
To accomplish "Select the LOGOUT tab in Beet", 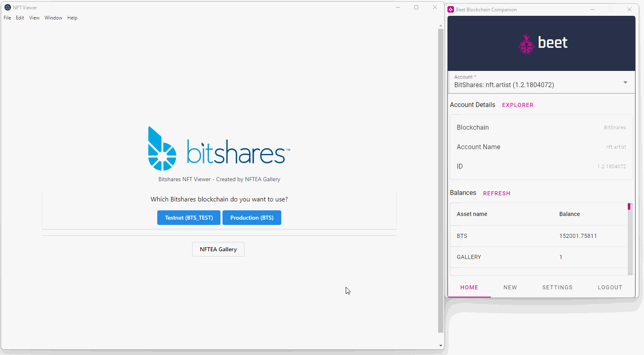I will coord(610,287).
